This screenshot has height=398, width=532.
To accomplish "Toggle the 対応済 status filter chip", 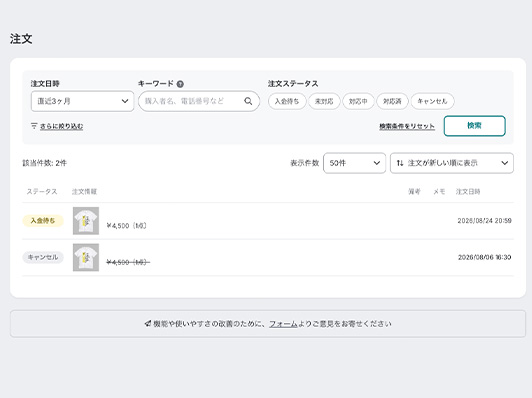I will pos(392,101).
